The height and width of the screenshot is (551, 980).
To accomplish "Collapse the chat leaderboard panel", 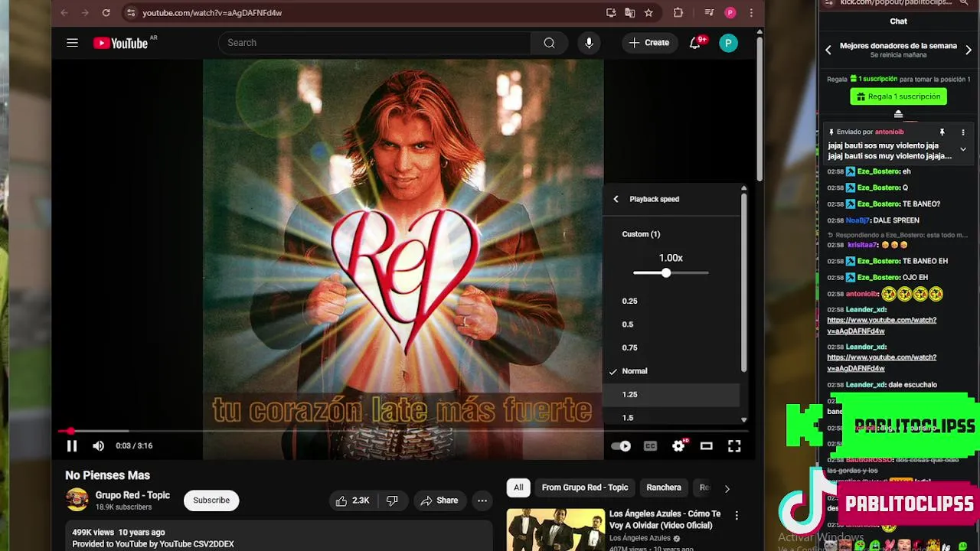I will click(898, 114).
